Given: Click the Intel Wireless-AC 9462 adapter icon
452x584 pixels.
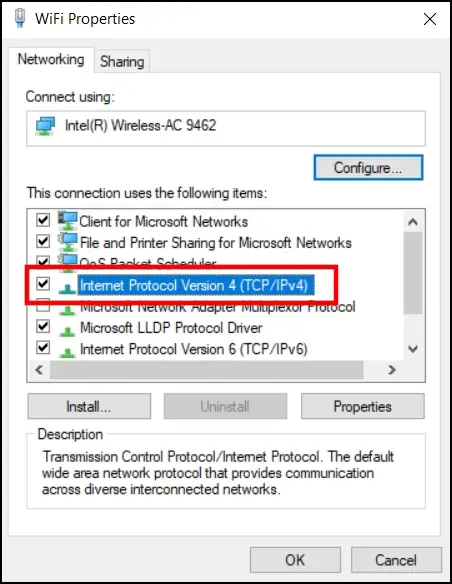Looking at the screenshot, I should pos(45,126).
